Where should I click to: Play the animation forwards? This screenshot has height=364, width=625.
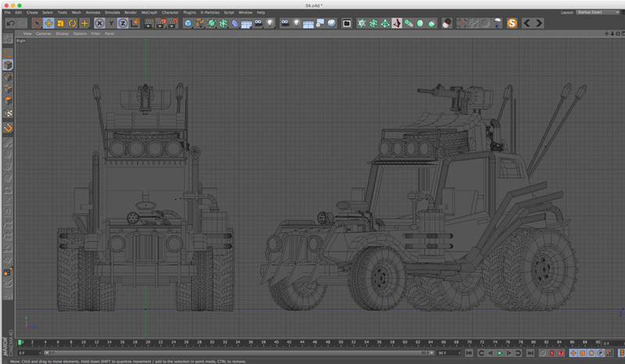click(x=500, y=353)
